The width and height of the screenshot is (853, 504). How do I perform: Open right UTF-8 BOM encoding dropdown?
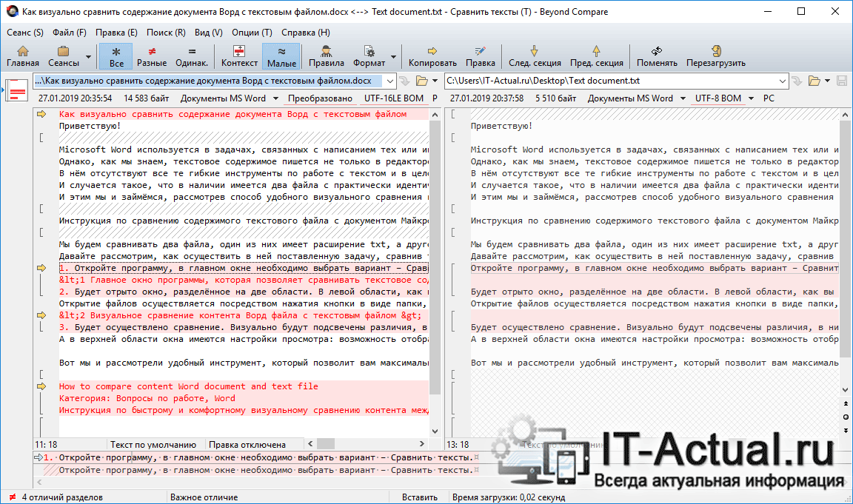click(x=724, y=98)
